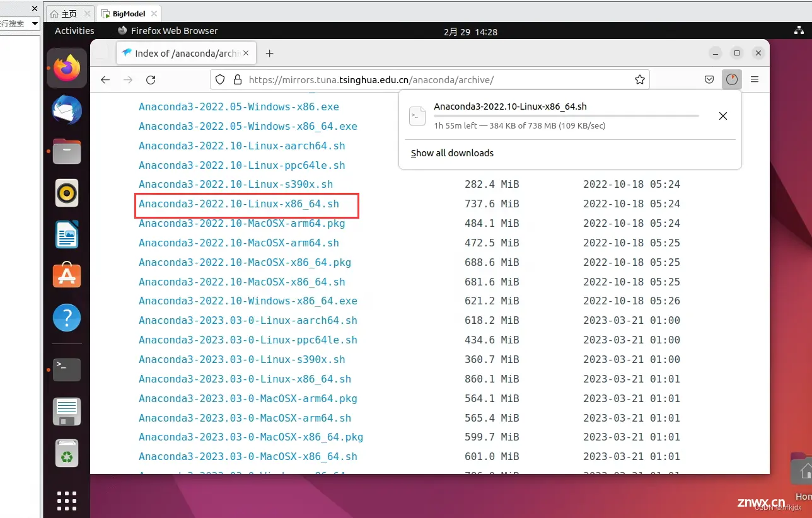This screenshot has height=518, width=812.
Task: Toggle the downloads panel toolbar icon
Action: pos(731,80)
